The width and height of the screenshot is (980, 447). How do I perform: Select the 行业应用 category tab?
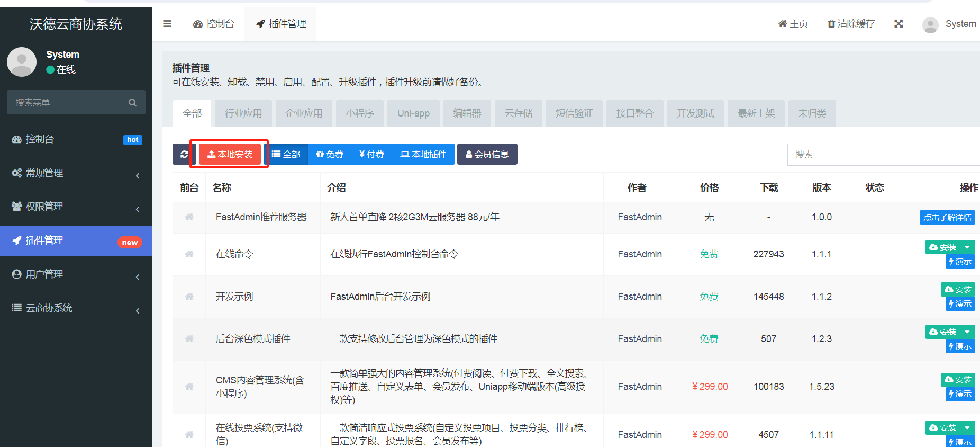(x=243, y=113)
